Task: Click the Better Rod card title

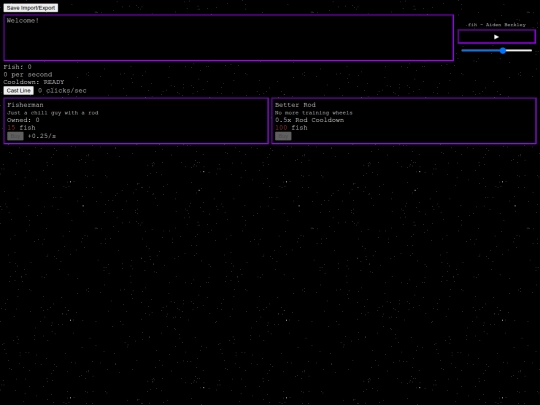Action: (295, 105)
